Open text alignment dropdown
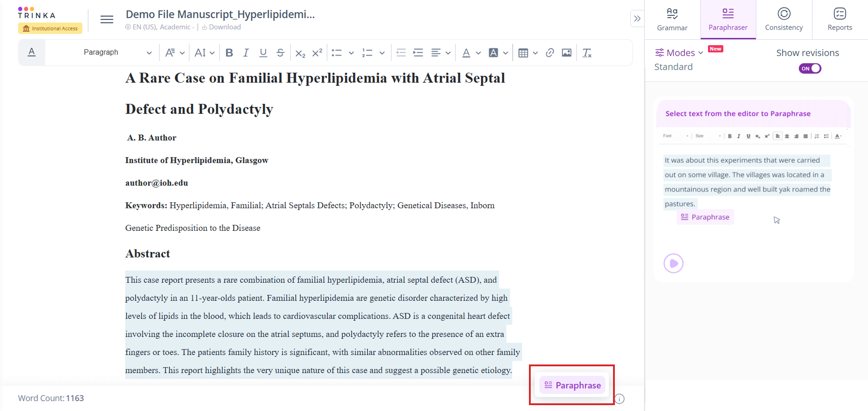Image resolution: width=868 pixels, height=411 pixels. 441,53
